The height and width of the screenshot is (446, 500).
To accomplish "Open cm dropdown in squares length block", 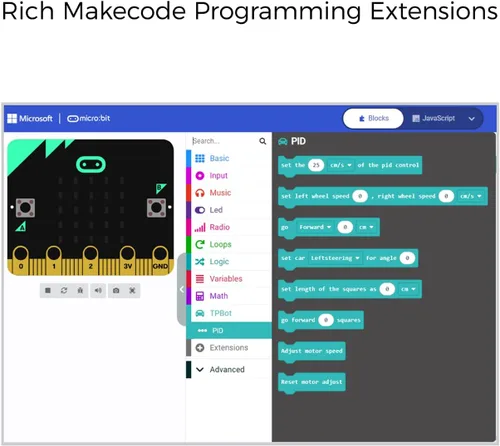I will (408, 289).
